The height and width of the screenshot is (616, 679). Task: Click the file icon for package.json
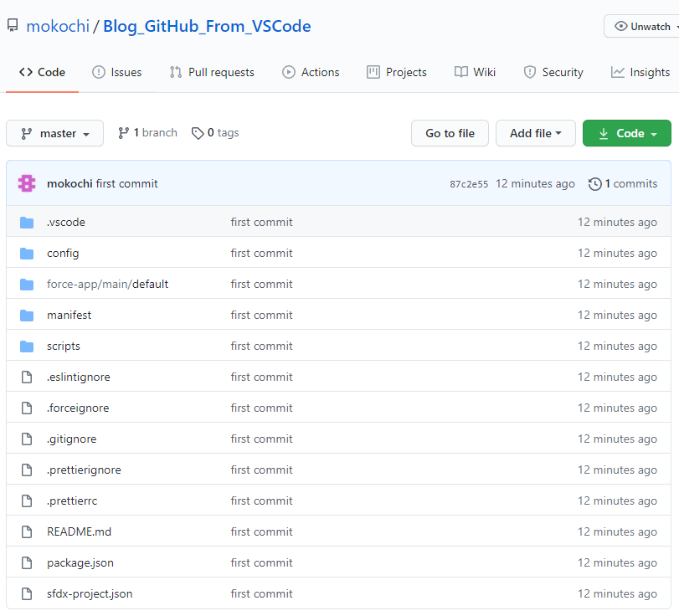[x=27, y=562]
